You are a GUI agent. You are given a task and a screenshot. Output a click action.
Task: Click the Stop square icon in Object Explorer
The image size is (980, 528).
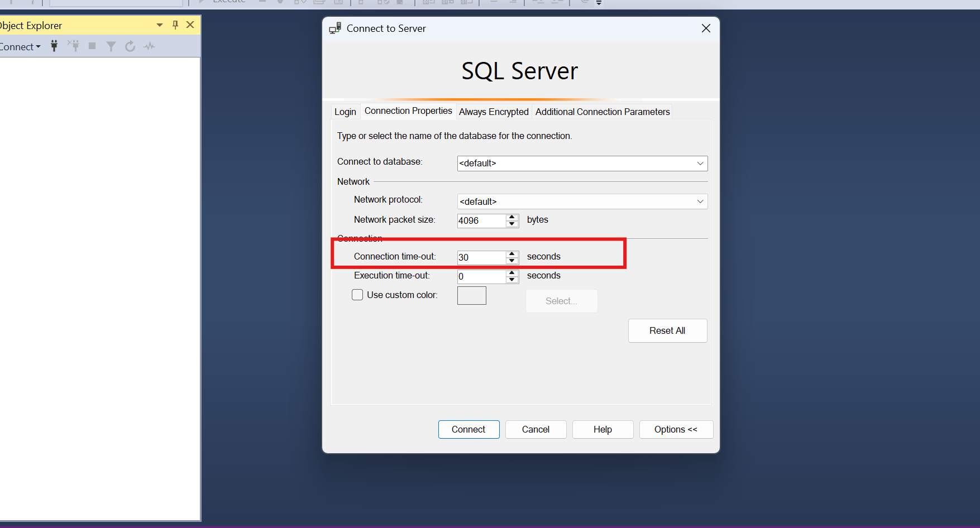pyautogui.click(x=92, y=46)
